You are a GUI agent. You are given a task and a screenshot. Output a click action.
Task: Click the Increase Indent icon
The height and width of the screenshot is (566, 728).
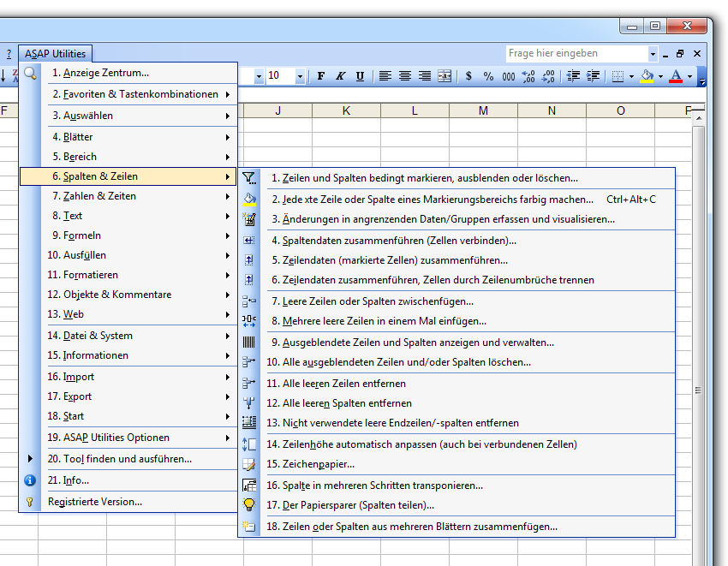pyautogui.click(x=592, y=76)
